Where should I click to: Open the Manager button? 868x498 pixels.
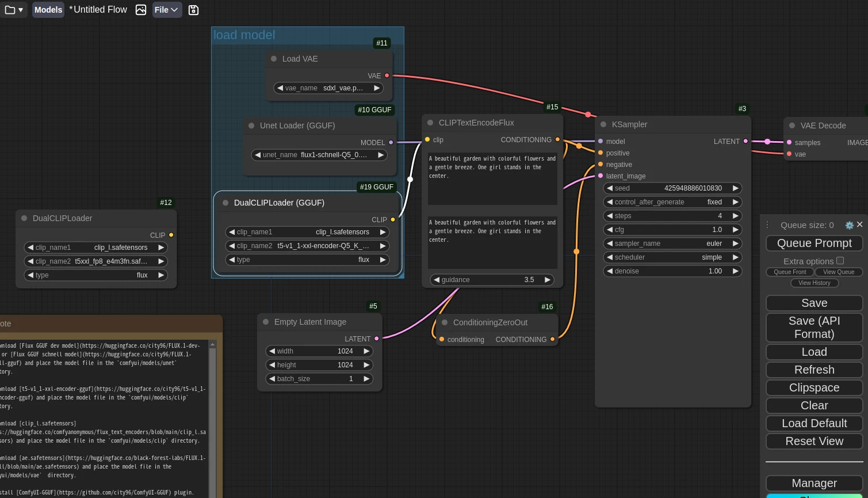point(814,483)
